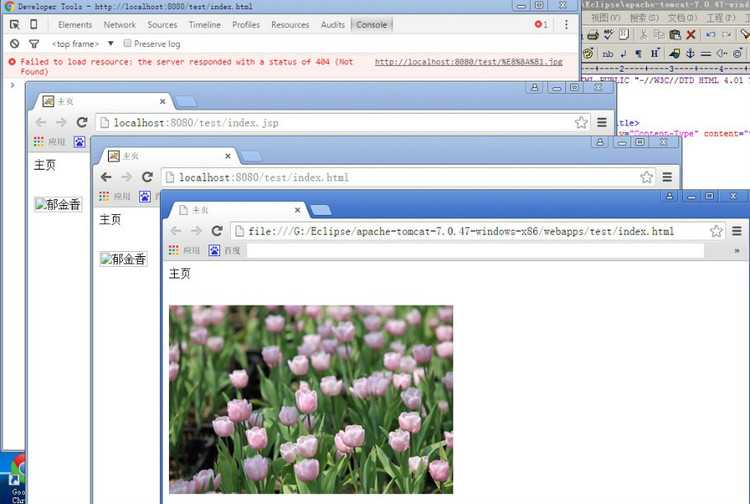Open Baidu bookmark in front window
Image resolution: width=750 pixels, height=504 pixels.
pos(224,250)
